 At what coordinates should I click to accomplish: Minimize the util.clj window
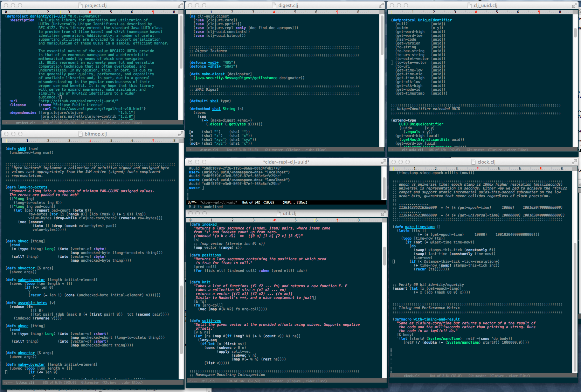pyautogui.click(x=198, y=213)
